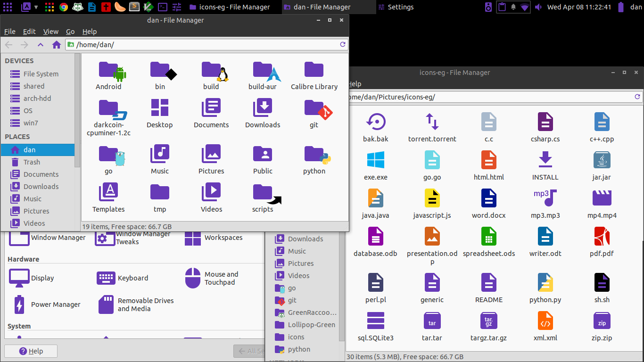Open Display settings in Settings window
Viewport: 644px width, 362px height.
(x=32, y=278)
